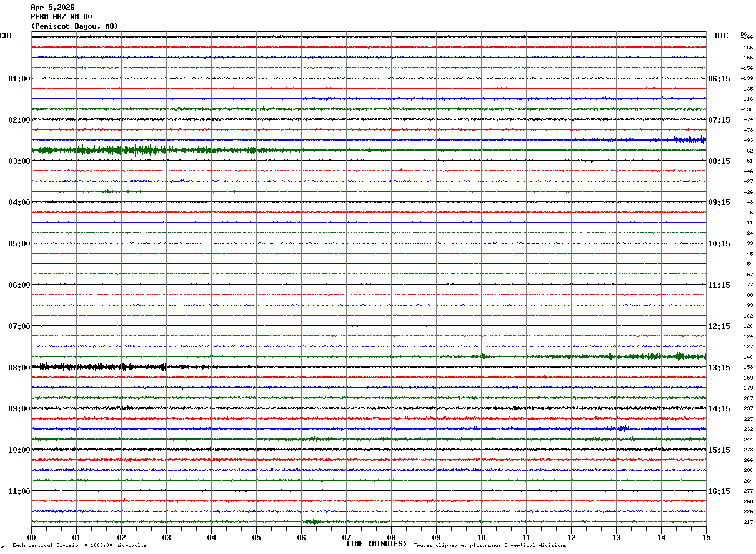Viewport: 756px width, 554px height.
Task: Select the PEBM HHZ NM 00 station label
Action: point(61,17)
